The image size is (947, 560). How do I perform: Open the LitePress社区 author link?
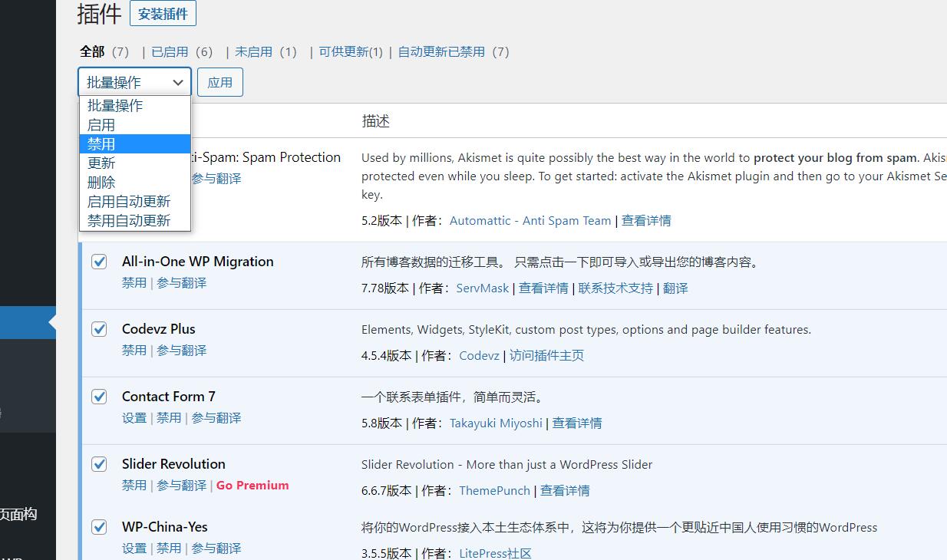(x=495, y=553)
